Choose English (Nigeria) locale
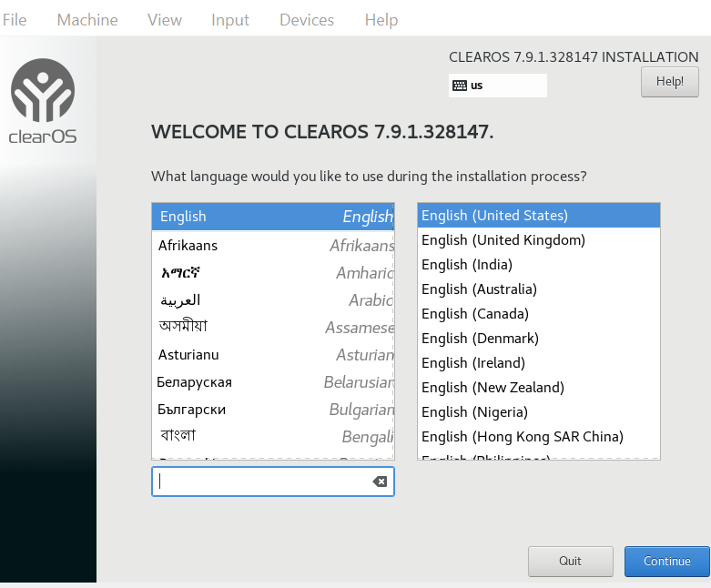Screen dimensions: 711x588 point(539,412)
